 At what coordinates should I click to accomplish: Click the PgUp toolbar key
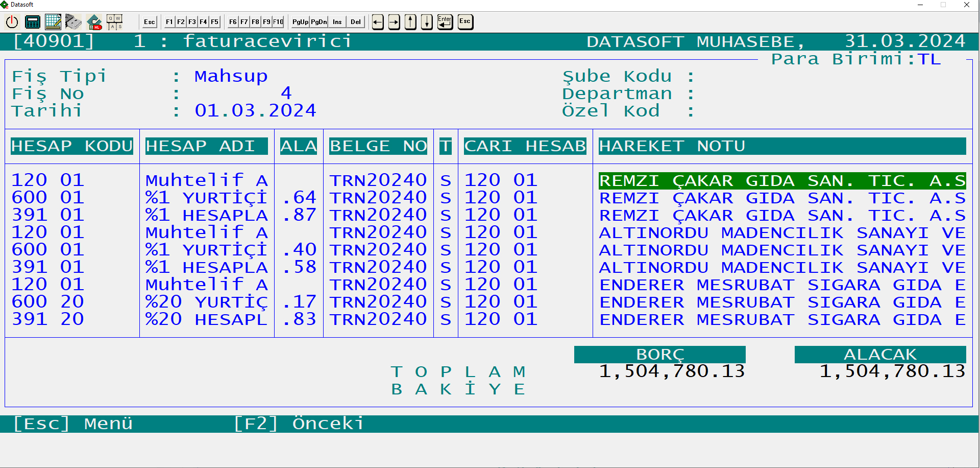pyautogui.click(x=300, y=22)
